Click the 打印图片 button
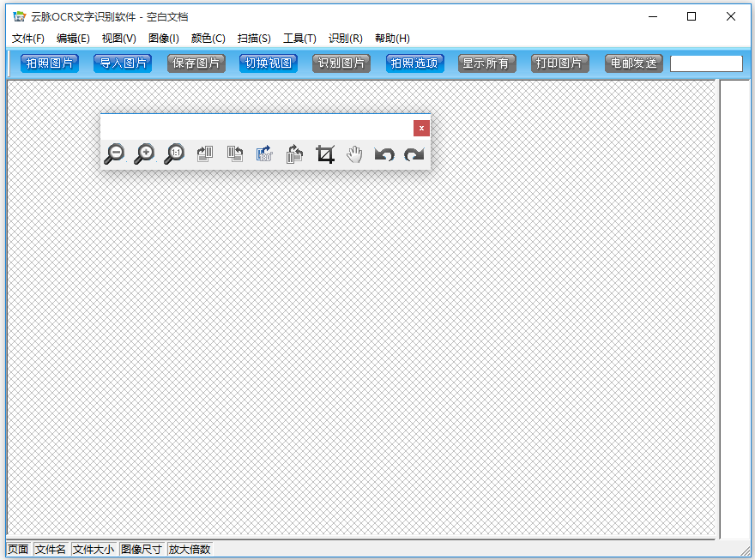The width and height of the screenshot is (755, 560). coord(560,63)
